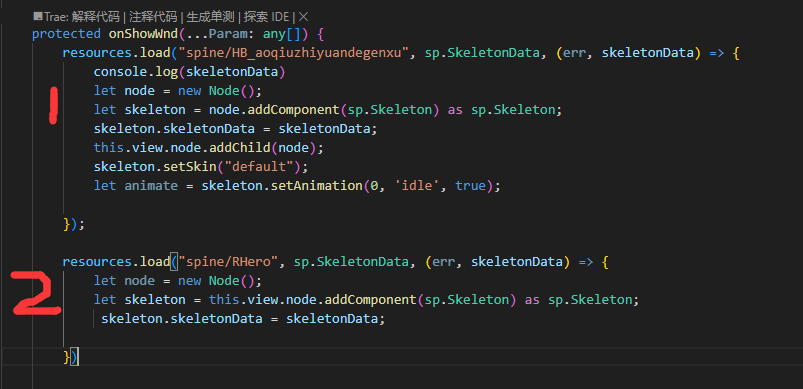Click on console.log statement
Image resolution: width=803 pixels, height=389 pixels.
[189, 72]
